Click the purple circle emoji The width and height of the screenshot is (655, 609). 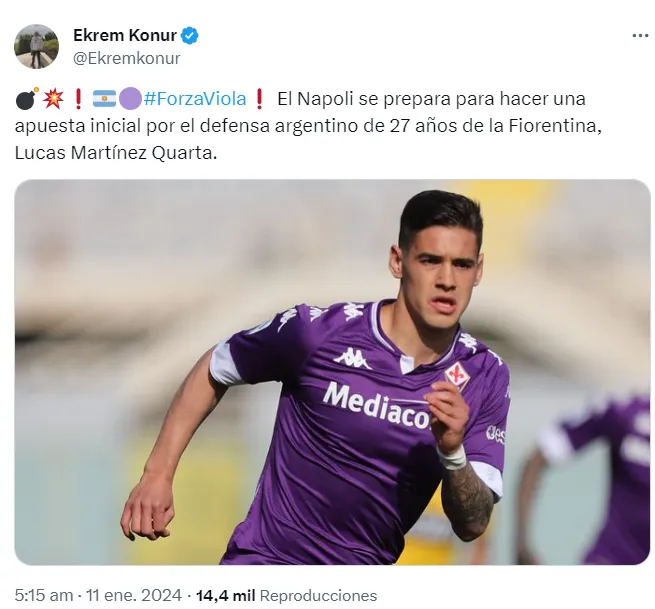pos(130,99)
